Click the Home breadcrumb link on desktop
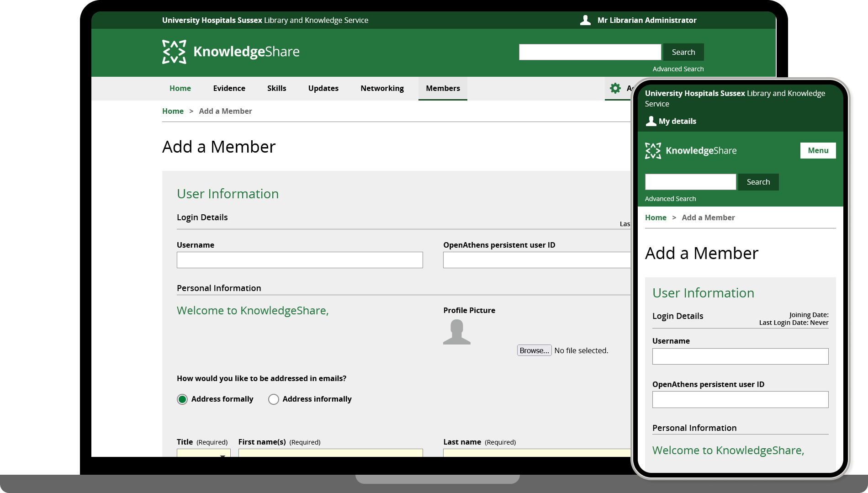Image resolution: width=868 pixels, height=493 pixels. [x=173, y=111]
